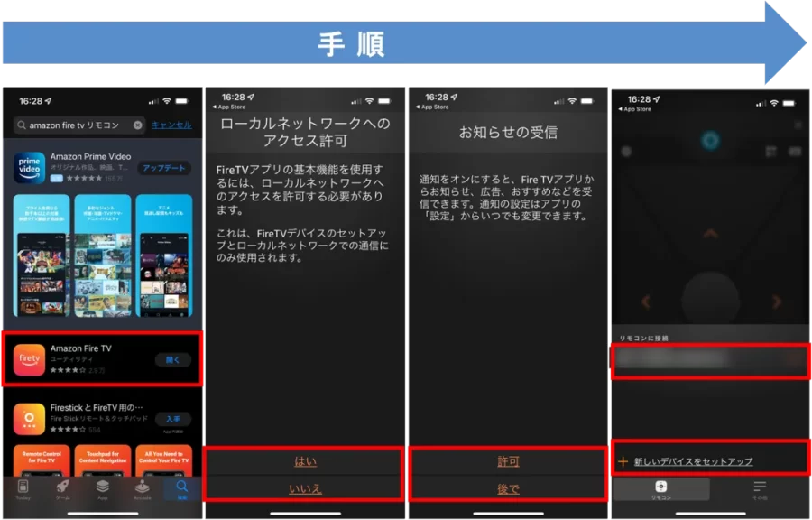The image size is (812, 520).
Task: Tap 入手 for the Firestick remote app
Action: click(173, 419)
